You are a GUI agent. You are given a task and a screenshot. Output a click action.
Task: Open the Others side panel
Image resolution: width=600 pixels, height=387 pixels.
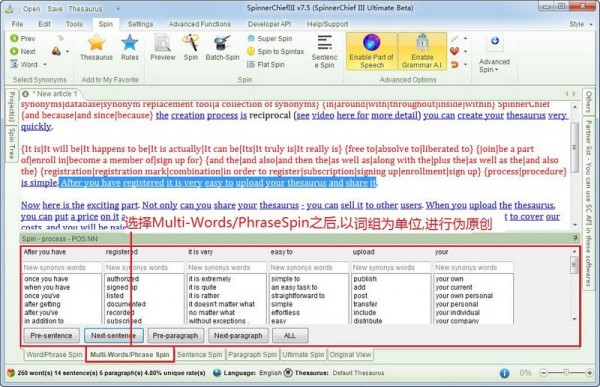[589, 102]
